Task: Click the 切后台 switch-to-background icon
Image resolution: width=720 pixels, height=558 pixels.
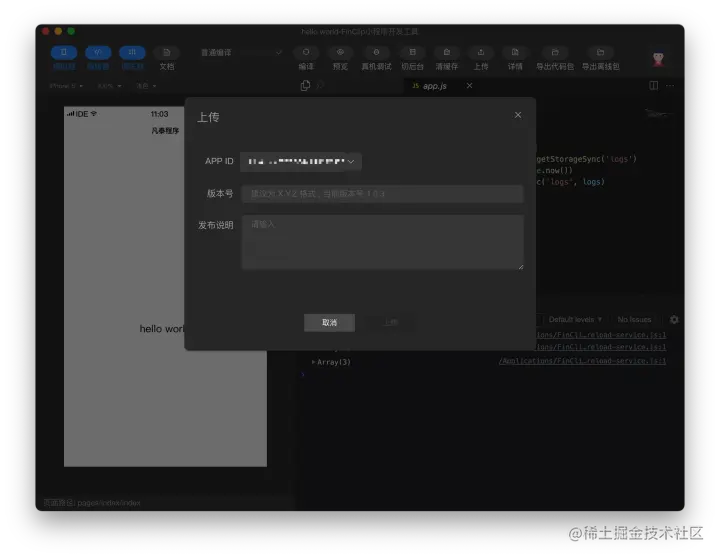Action: coord(412,52)
